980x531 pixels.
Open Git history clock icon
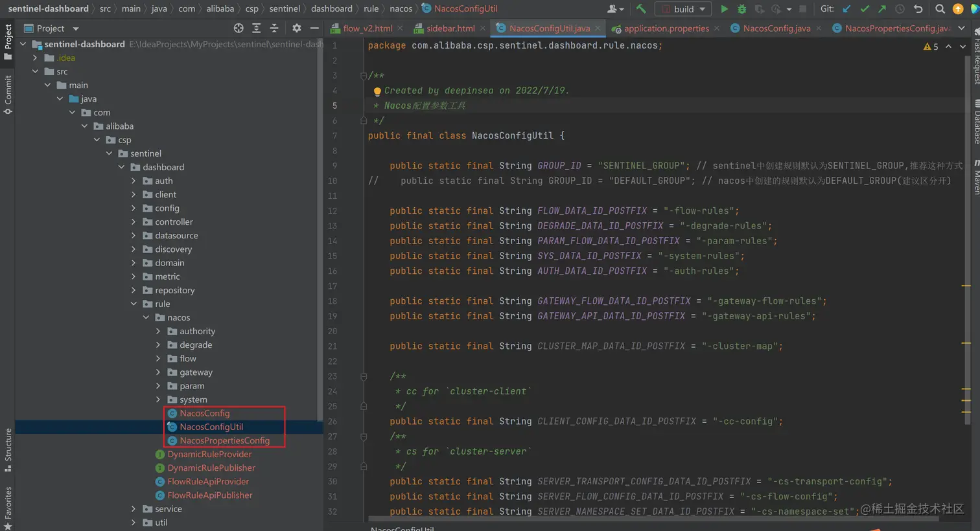(x=900, y=9)
